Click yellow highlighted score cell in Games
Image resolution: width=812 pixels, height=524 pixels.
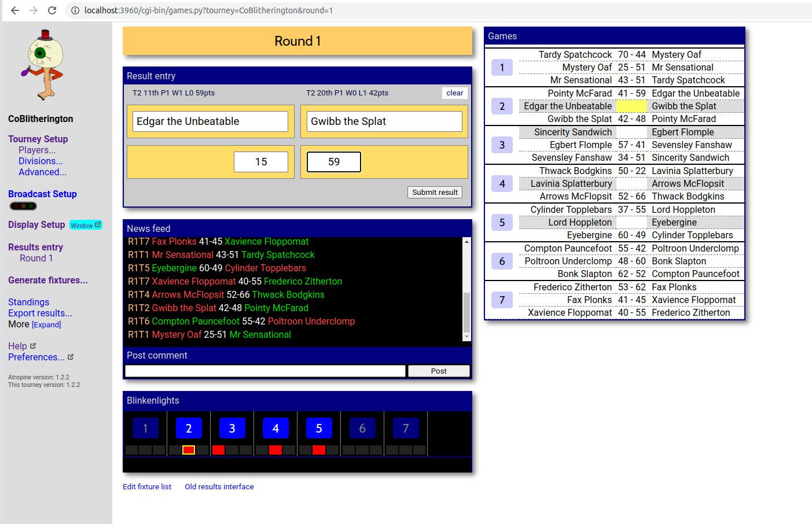(631, 106)
